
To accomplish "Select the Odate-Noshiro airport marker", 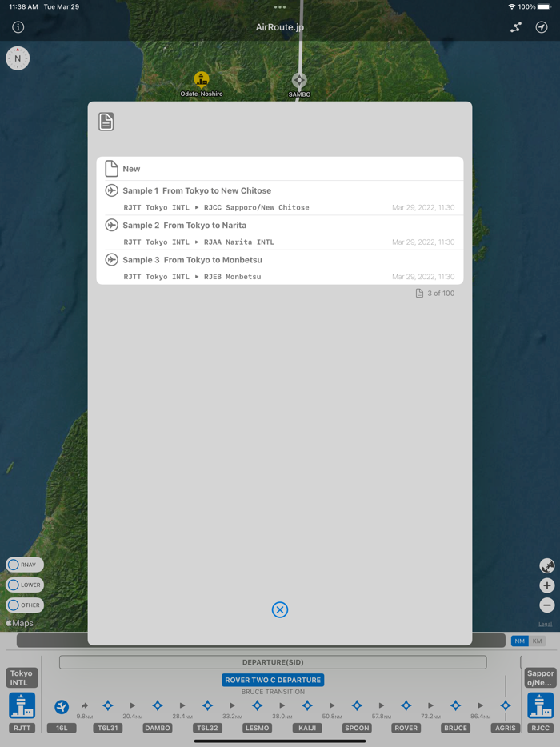I will tap(202, 79).
